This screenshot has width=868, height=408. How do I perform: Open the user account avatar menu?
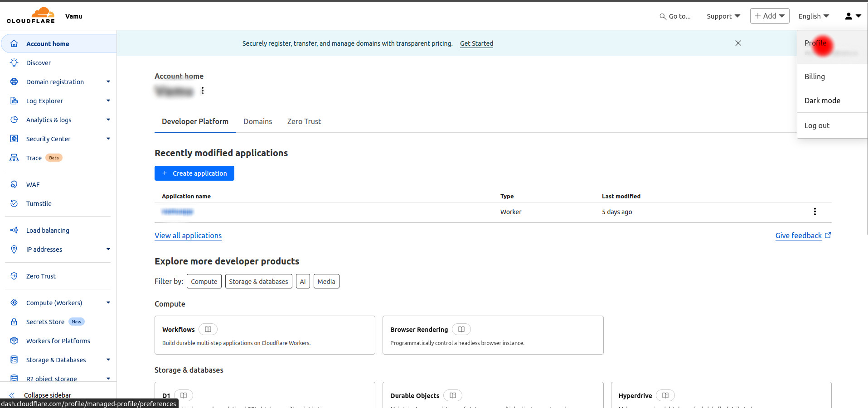tap(853, 16)
